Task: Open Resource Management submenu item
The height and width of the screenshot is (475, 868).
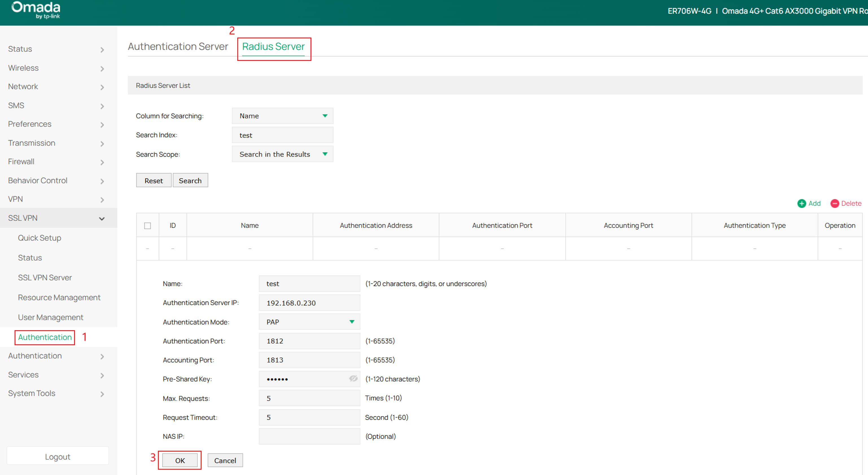Action: 59,298
